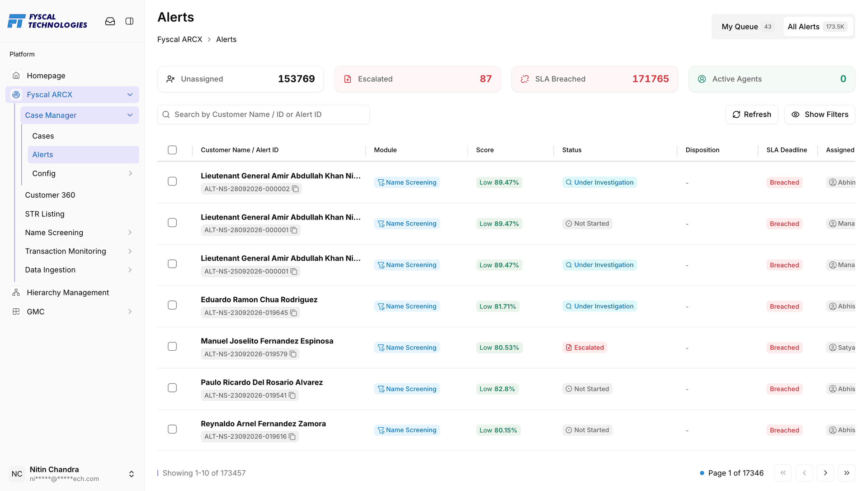Click the Low 81.71% score badge
The image size is (868, 491).
click(x=498, y=306)
